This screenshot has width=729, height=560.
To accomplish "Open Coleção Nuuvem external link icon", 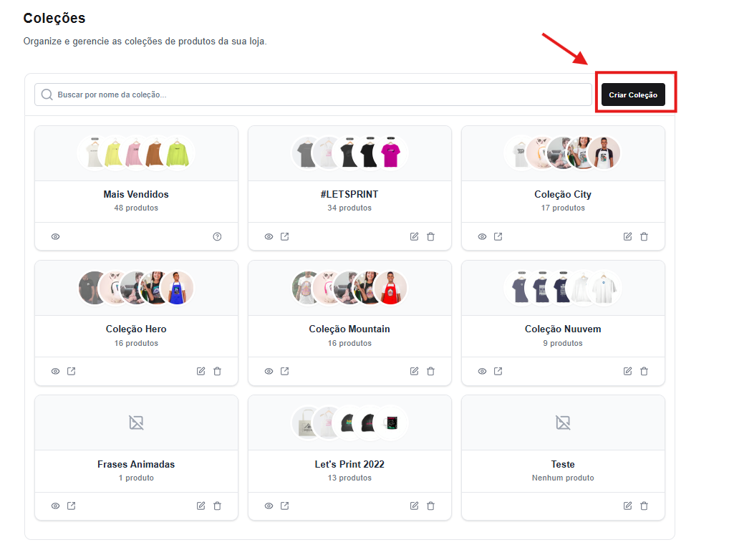I will pos(498,371).
